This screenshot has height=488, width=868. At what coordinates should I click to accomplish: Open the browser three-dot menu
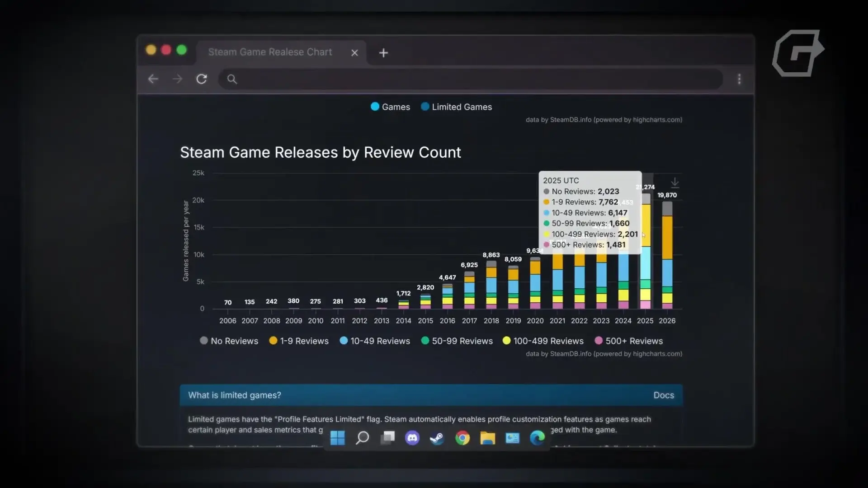pyautogui.click(x=739, y=79)
